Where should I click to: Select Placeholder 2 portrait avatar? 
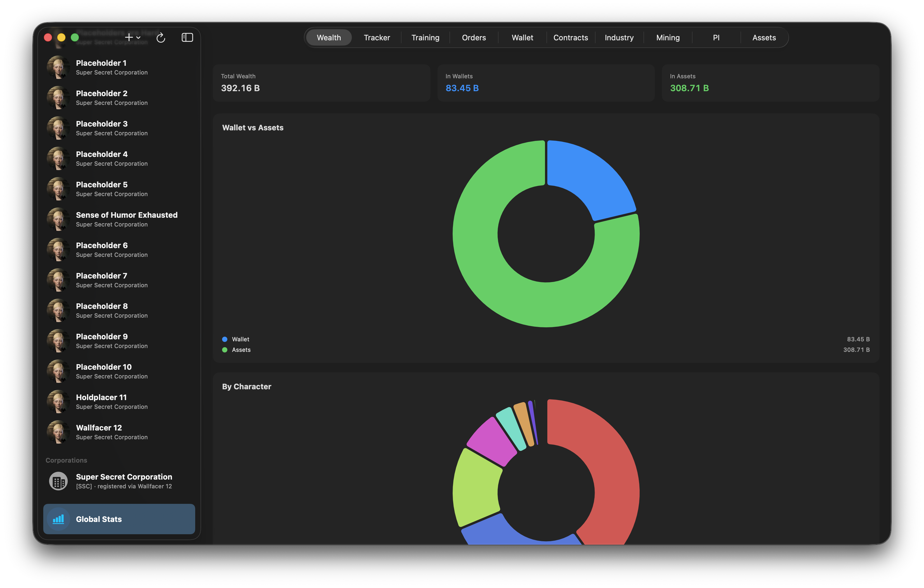click(58, 98)
